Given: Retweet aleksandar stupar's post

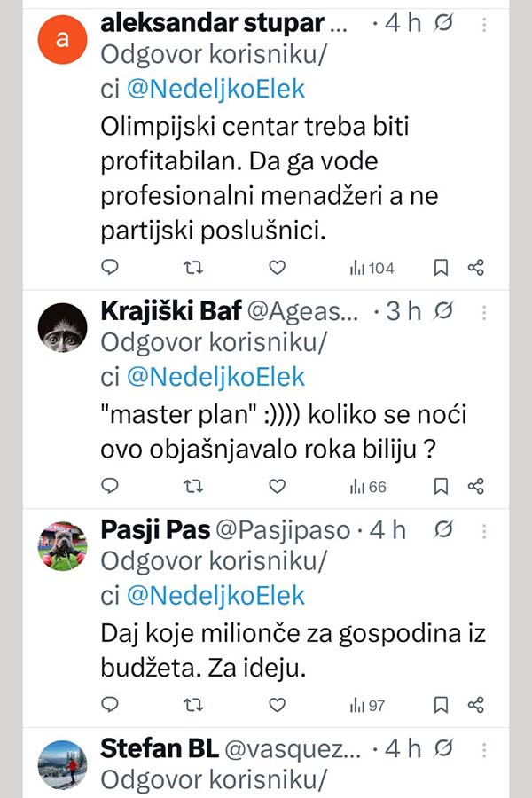Looking at the screenshot, I should click(192, 267).
